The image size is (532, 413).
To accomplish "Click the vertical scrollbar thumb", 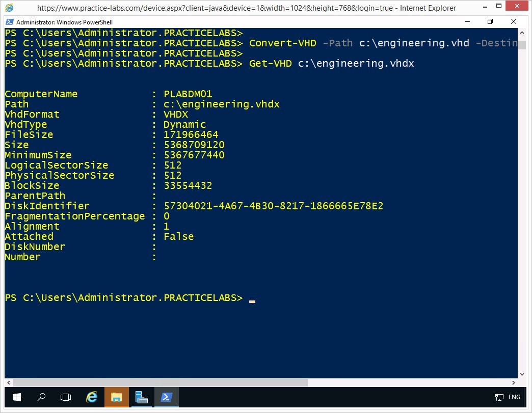I will (x=522, y=45).
